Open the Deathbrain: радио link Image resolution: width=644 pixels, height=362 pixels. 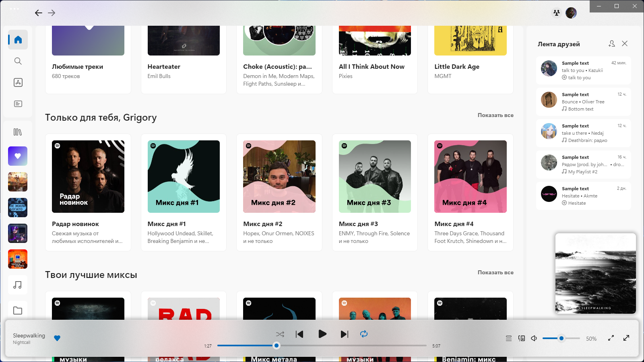coord(588,140)
